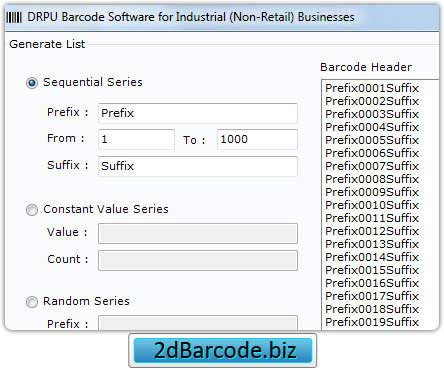Select Prefix0004Suffix list entry
The height and width of the screenshot is (368, 444).
coord(372,127)
